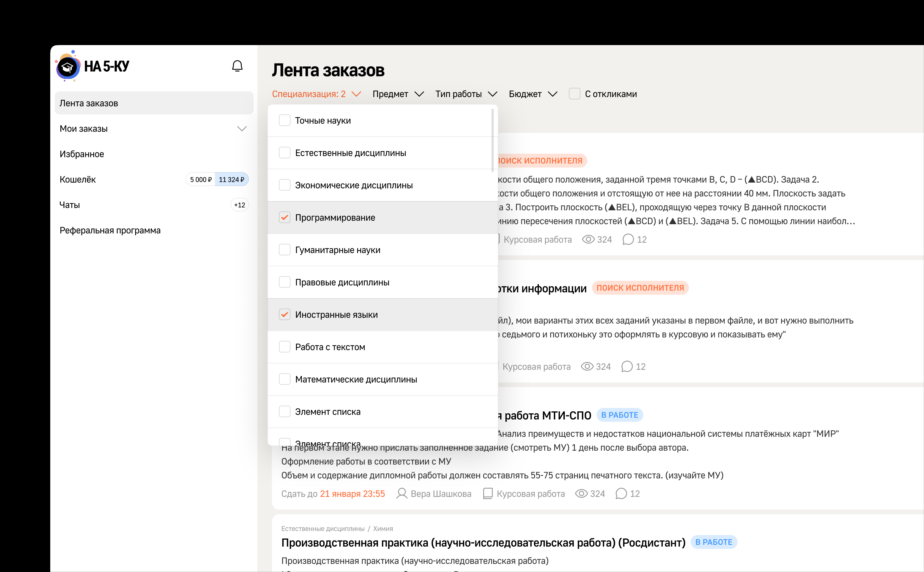
Task: Click book icon next to Курсовая работа in МТИ-СПО order
Action: pos(488,494)
